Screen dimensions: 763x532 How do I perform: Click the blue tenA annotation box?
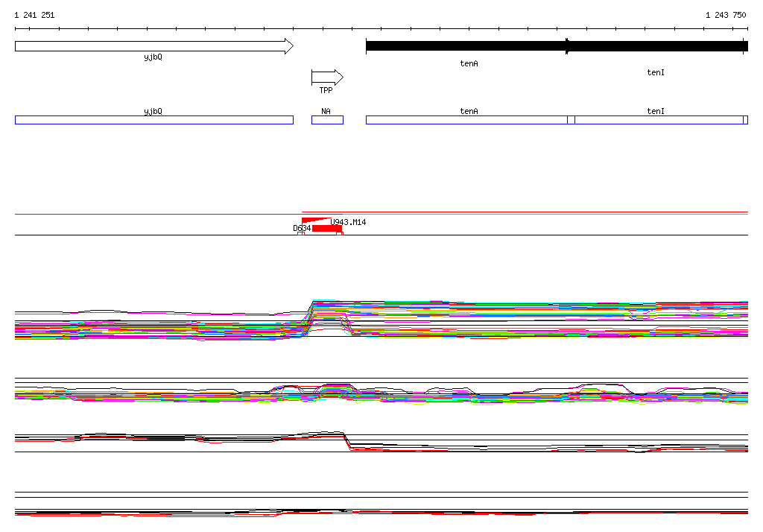point(466,120)
